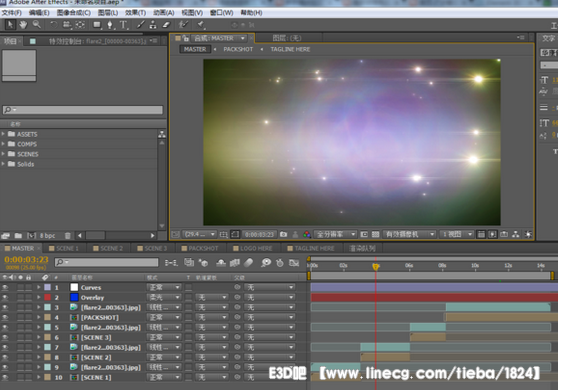
Task: Select the Pen tool
Action: pos(110,25)
